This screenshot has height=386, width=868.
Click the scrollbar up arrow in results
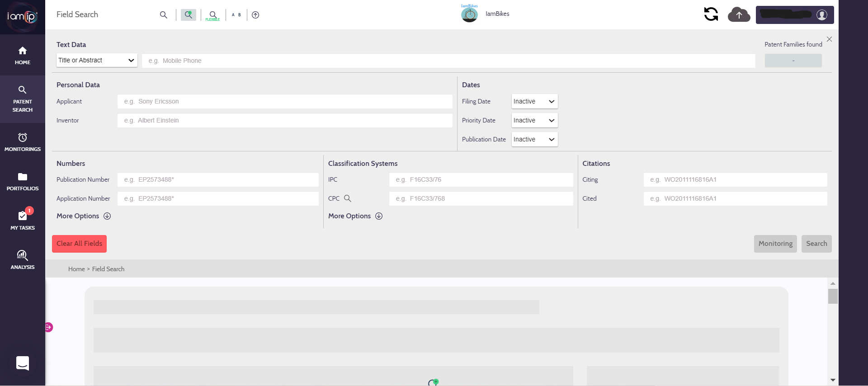tap(833, 283)
